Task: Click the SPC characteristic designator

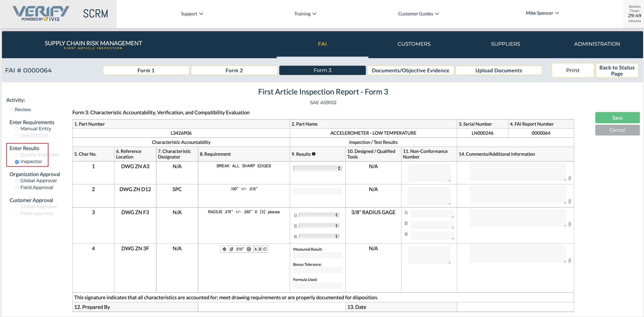Action: (x=177, y=189)
